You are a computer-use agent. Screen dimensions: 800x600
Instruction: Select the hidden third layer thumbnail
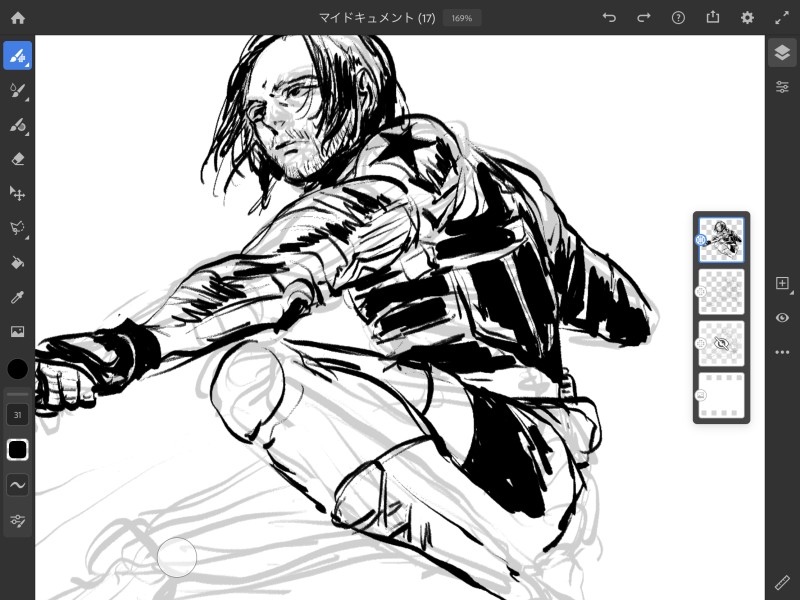pyautogui.click(x=721, y=343)
